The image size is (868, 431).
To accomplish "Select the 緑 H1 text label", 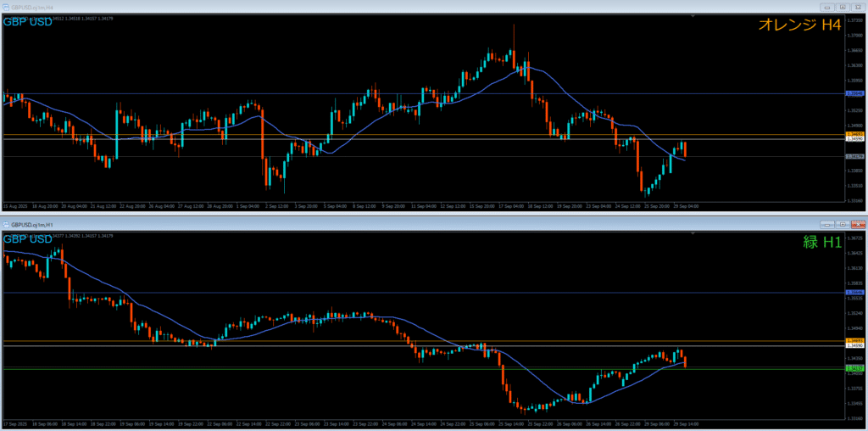I will [821, 242].
